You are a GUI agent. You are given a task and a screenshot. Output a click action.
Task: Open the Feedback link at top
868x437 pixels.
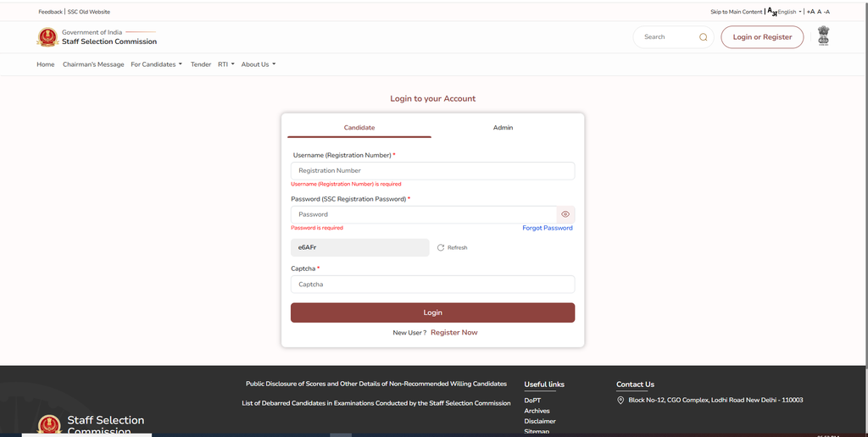click(x=50, y=12)
